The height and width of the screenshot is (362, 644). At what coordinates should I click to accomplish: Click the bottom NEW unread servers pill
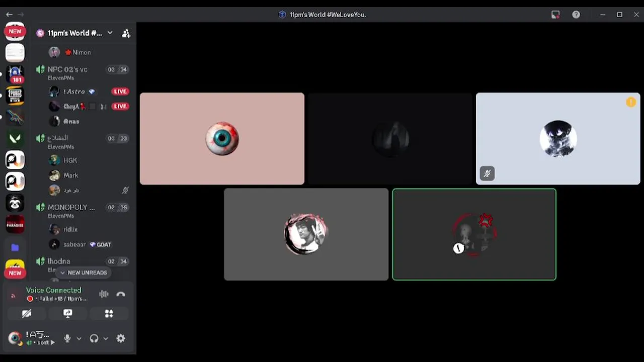[15, 273]
